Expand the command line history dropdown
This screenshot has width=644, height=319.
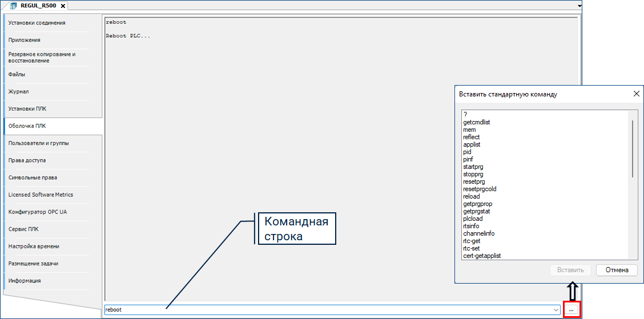coord(556,310)
